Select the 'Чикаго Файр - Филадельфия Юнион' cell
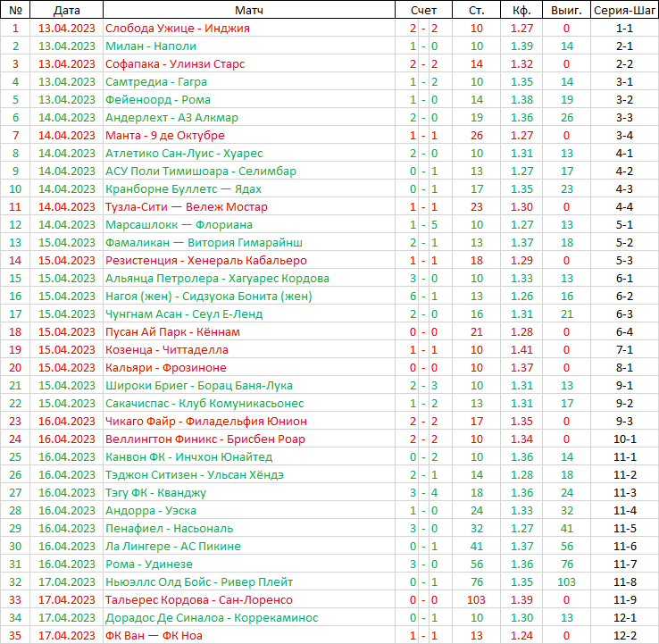Image resolution: width=659 pixels, height=644 pixels. 205,421
